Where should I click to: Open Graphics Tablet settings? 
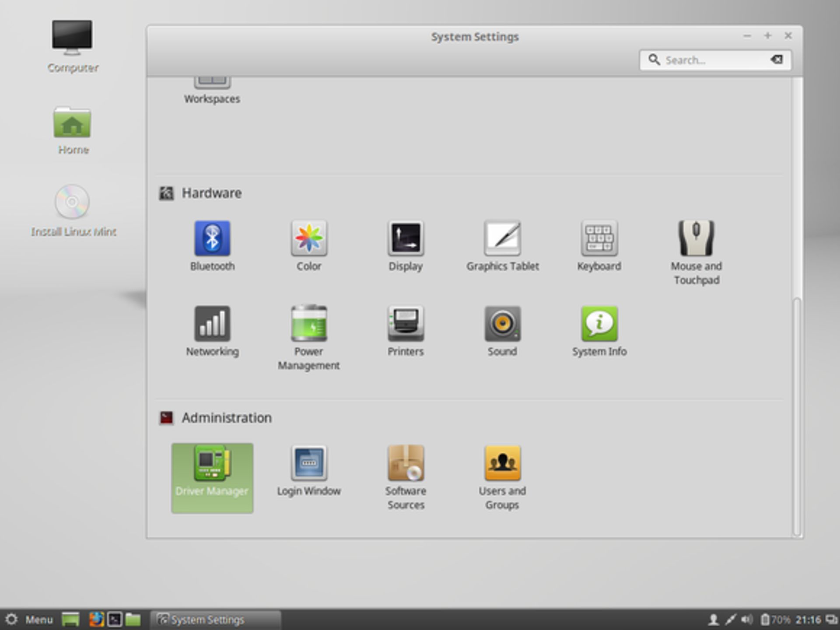502,246
